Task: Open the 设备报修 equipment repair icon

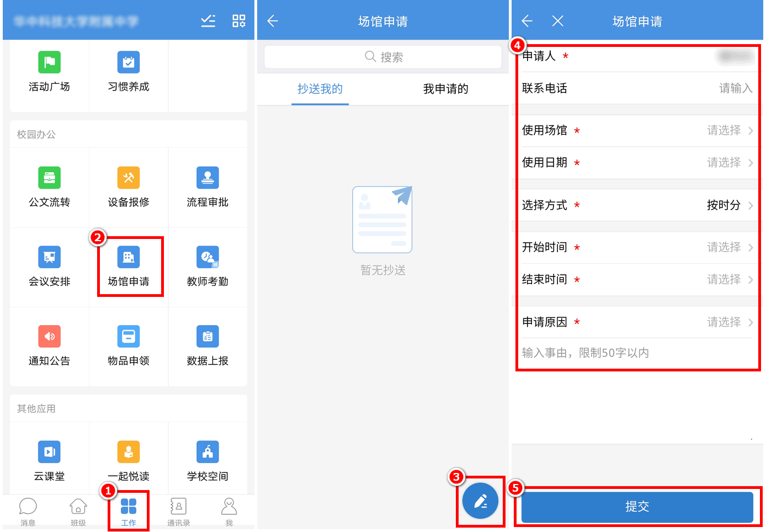Action: [x=129, y=178]
